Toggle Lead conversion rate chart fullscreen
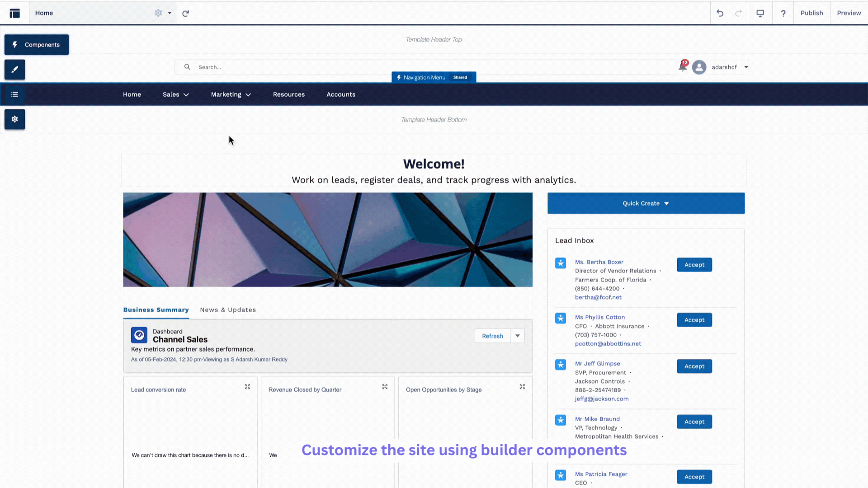This screenshot has height=488, width=868. (x=247, y=387)
